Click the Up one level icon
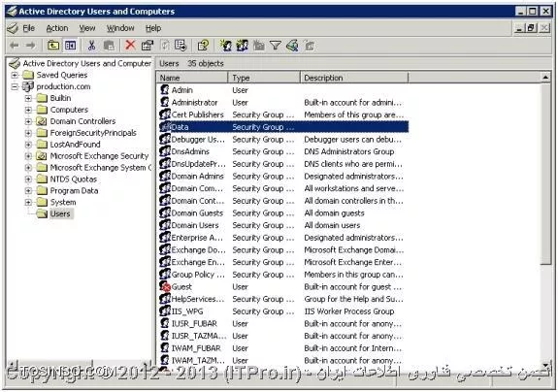 [x=53, y=46]
